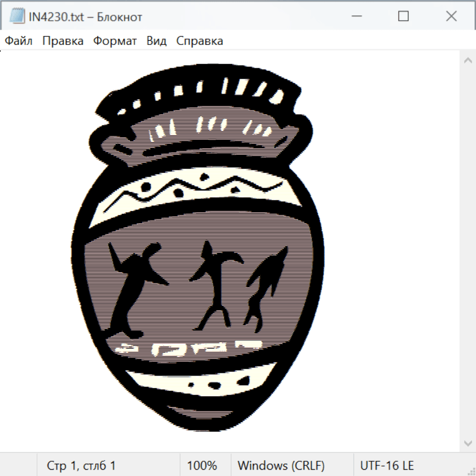Minimize the Notepad window

click(355, 16)
